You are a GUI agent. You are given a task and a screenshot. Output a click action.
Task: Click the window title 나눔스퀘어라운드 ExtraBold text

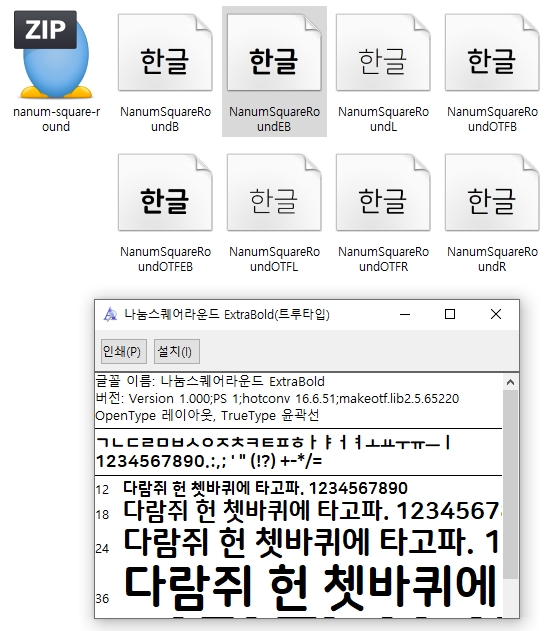click(227, 314)
